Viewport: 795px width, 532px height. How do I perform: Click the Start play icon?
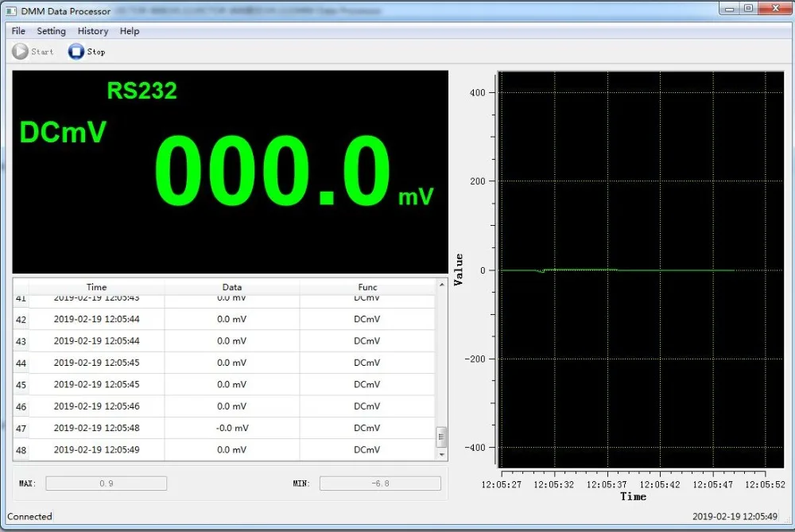[20, 52]
